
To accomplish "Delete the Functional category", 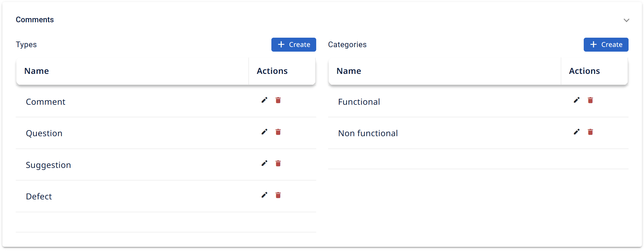I will pyautogui.click(x=591, y=100).
